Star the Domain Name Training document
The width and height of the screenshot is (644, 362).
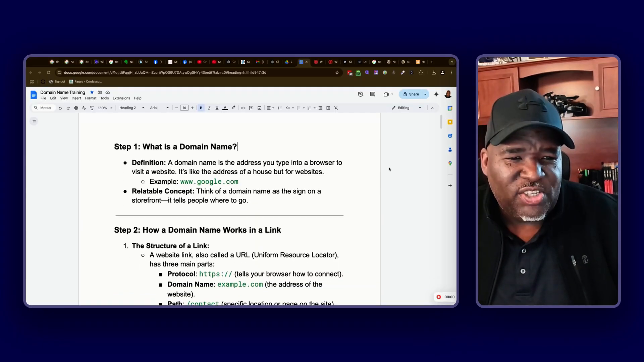[92, 92]
